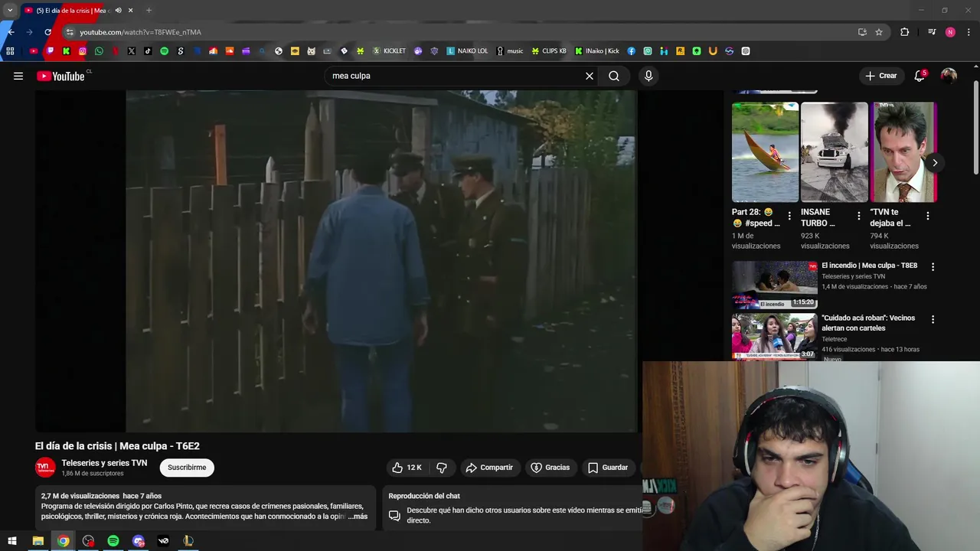Open the media controls icon in Chrome toolbar
This screenshot has height=551, width=980.
pyautogui.click(x=932, y=32)
